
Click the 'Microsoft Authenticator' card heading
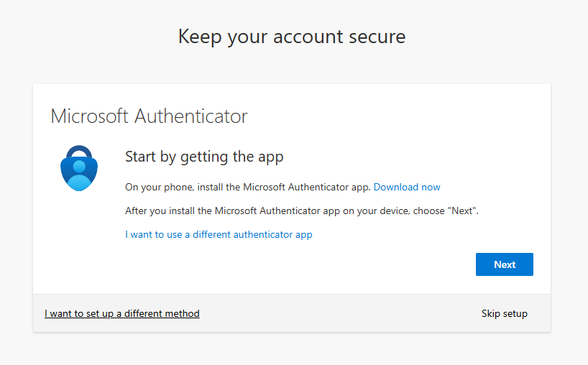(x=149, y=116)
